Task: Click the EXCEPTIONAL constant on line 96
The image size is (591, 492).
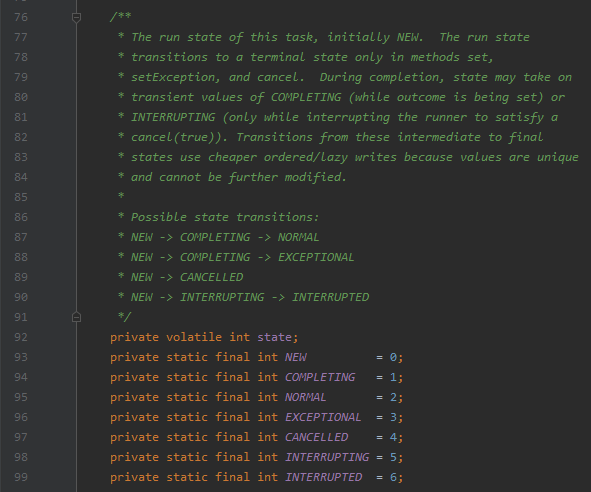Action: [323, 417]
